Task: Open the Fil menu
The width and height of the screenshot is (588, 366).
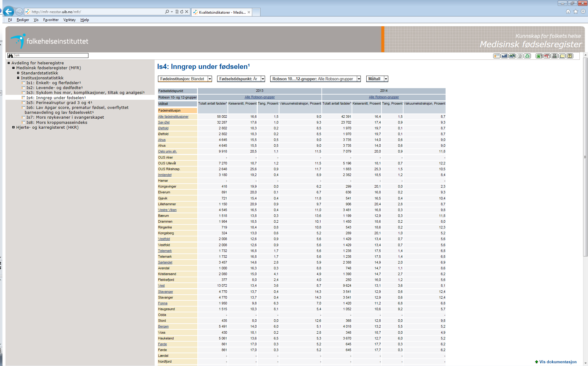Action: [x=10, y=20]
